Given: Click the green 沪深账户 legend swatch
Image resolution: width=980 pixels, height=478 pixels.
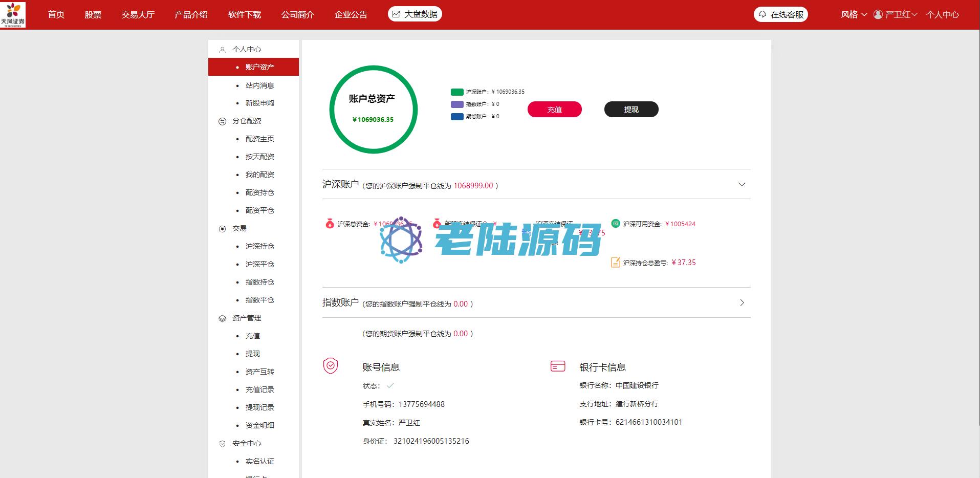Looking at the screenshot, I should [456, 92].
